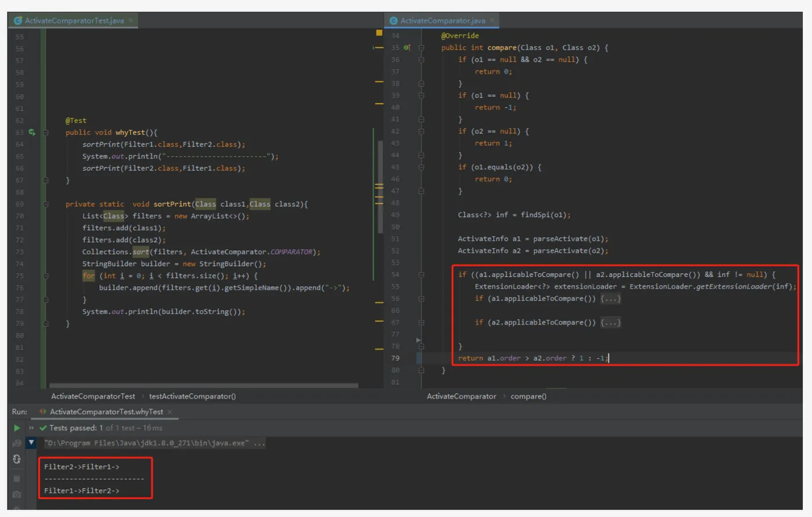
Task: Rerun the test with green play icon
Action: (x=17, y=428)
